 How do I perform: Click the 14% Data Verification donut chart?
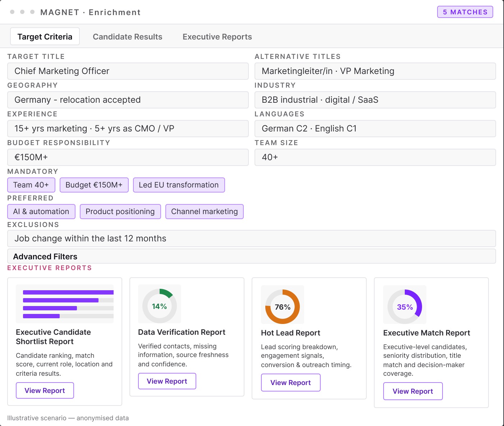click(x=160, y=306)
